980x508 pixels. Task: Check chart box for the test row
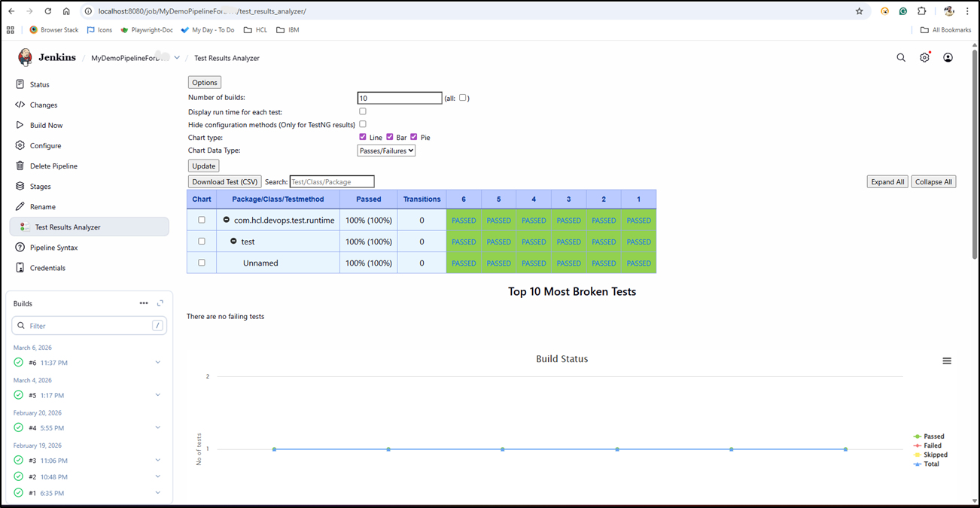coord(201,241)
